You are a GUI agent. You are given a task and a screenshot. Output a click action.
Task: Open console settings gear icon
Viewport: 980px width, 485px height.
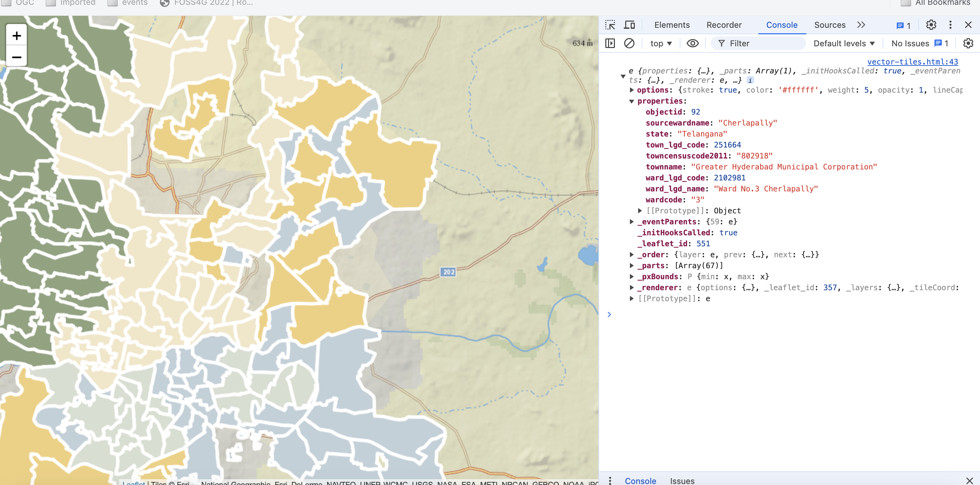(x=968, y=43)
